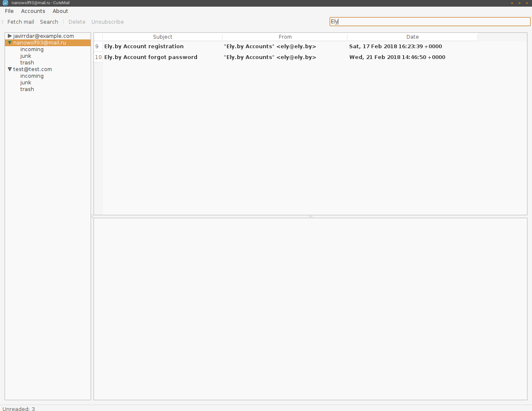Open incoming folder under nanowolf93@mail.ru
The image size is (532, 411).
click(x=32, y=49)
